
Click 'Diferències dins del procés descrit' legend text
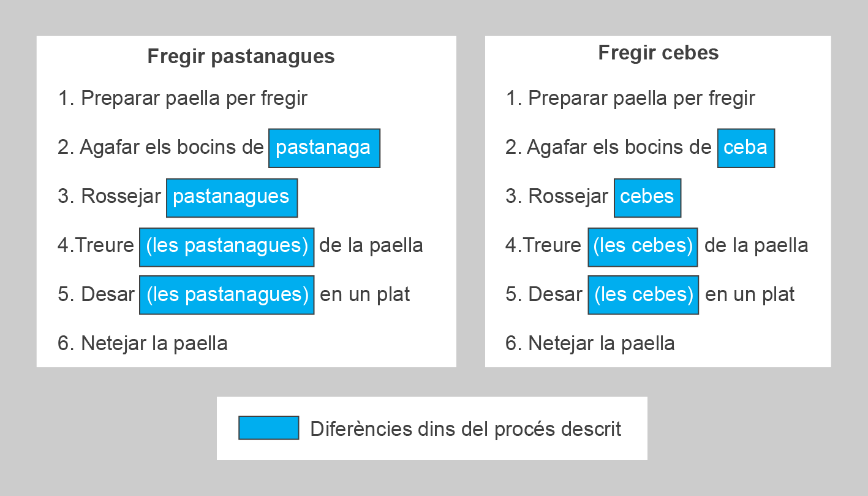point(466,429)
